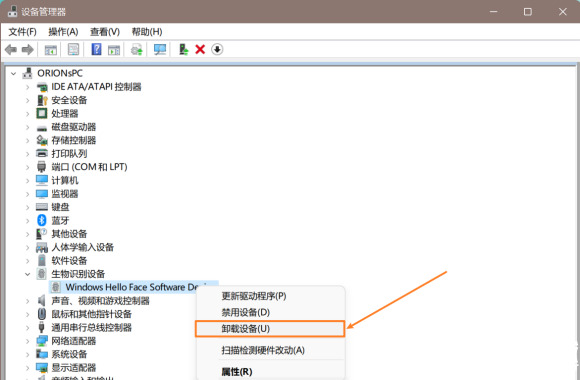Choose 更新驱动程序(P) from context menu
Viewport: 580px width, 380px height.
[270, 296]
